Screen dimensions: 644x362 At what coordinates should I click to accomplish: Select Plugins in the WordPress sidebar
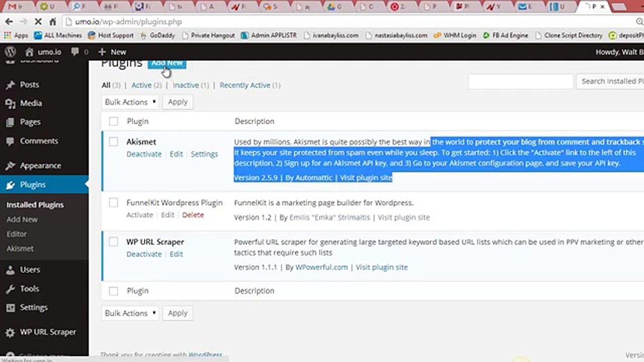coord(33,185)
